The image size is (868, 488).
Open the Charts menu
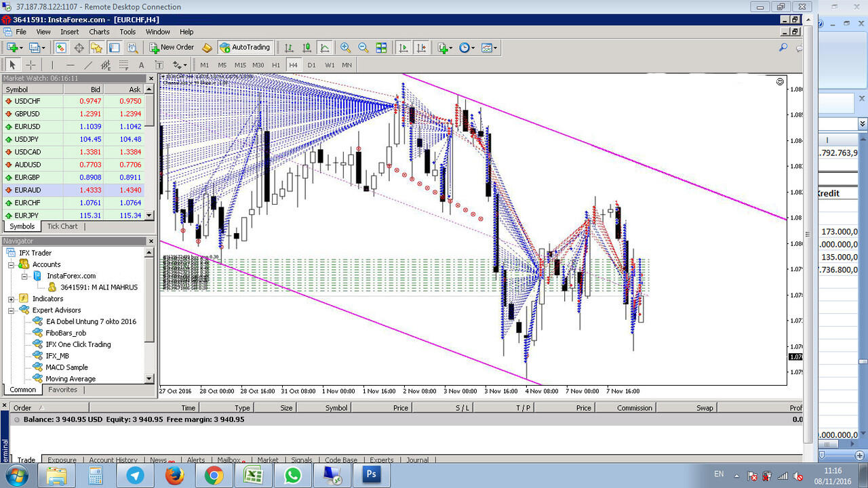(99, 32)
